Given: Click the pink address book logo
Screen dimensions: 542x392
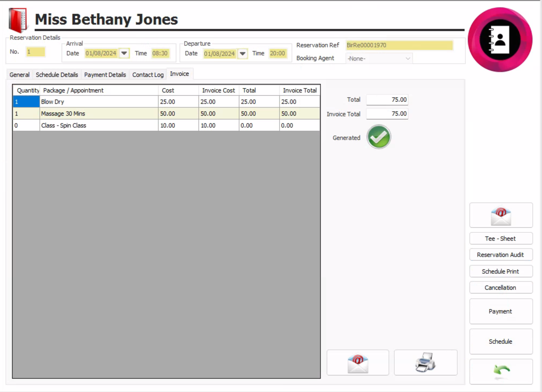Looking at the screenshot, I should (500, 40).
